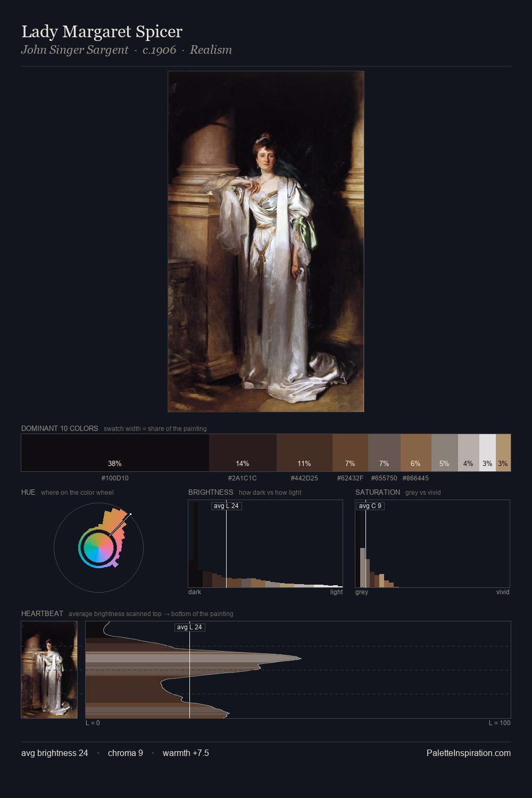Click the main painting image of Lady Margaret Spicer

click(266, 242)
